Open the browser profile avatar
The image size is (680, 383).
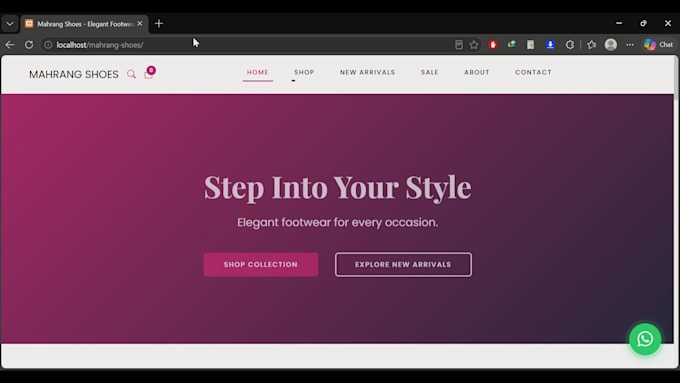point(611,45)
